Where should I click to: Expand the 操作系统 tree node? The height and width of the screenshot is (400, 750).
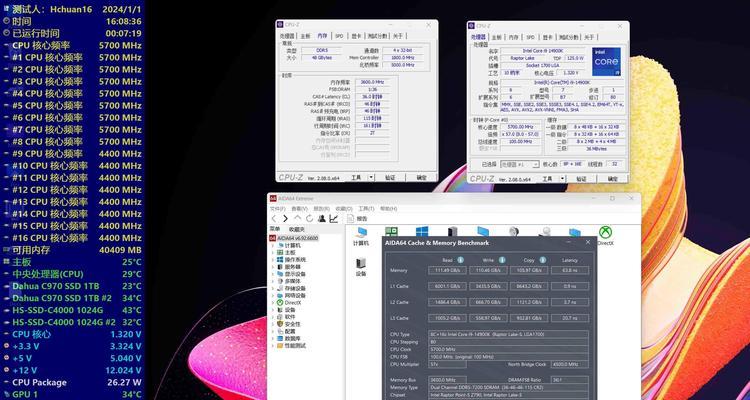273,259
